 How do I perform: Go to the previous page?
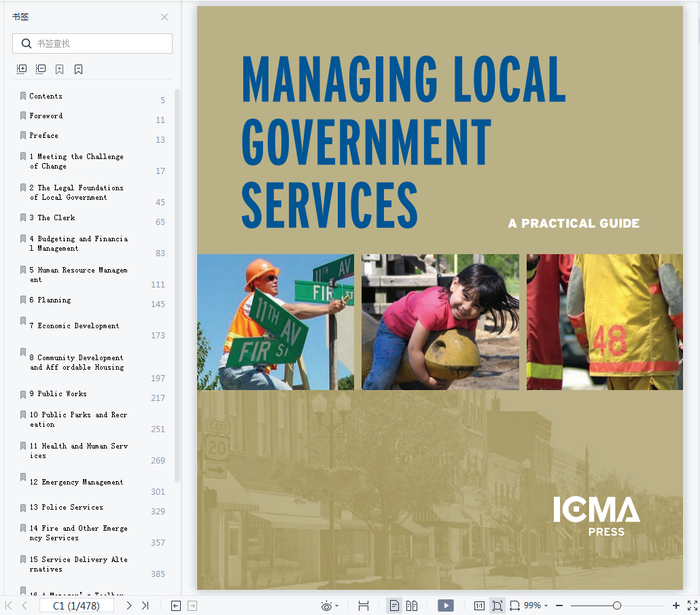24,605
